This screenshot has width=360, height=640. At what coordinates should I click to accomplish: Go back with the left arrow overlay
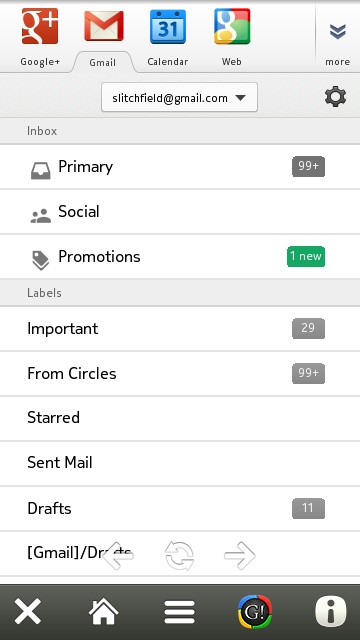[x=118, y=556]
